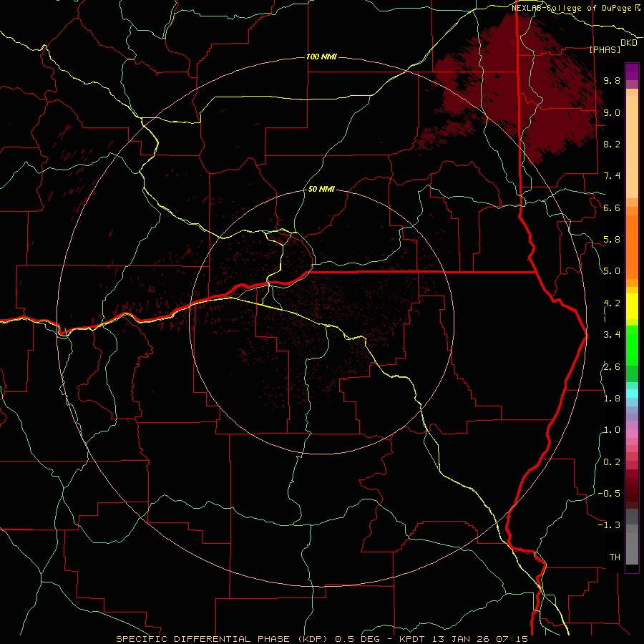Click the 2.6 value on the color scale
This screenshot has height=644, width=644.
pyautogui.click(x=612, y=367)
